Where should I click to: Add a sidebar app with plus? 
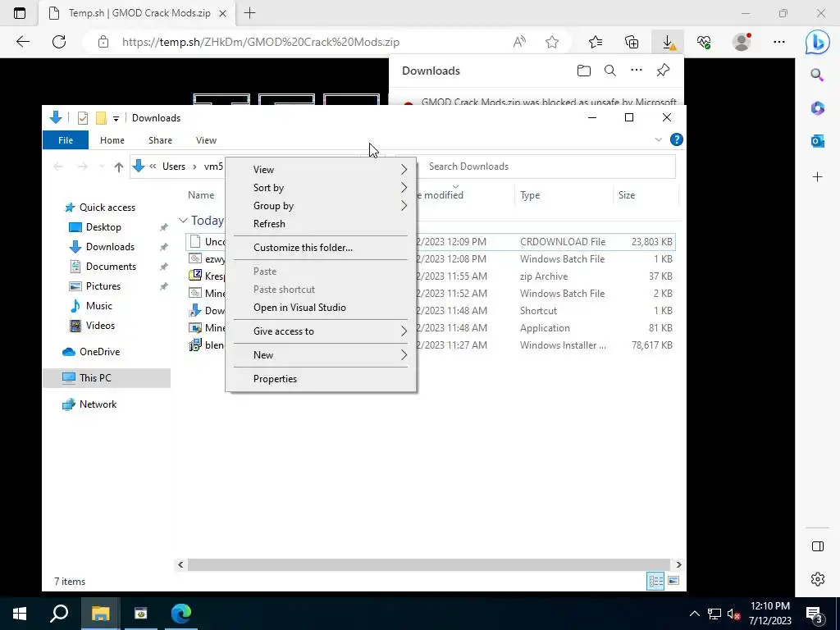tap(818, 177)
